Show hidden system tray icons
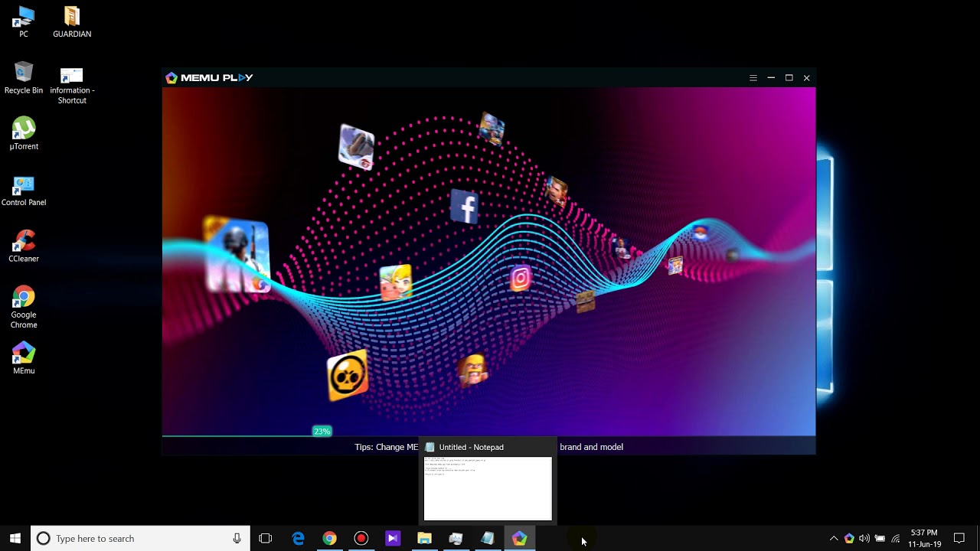 coord(834,539)
